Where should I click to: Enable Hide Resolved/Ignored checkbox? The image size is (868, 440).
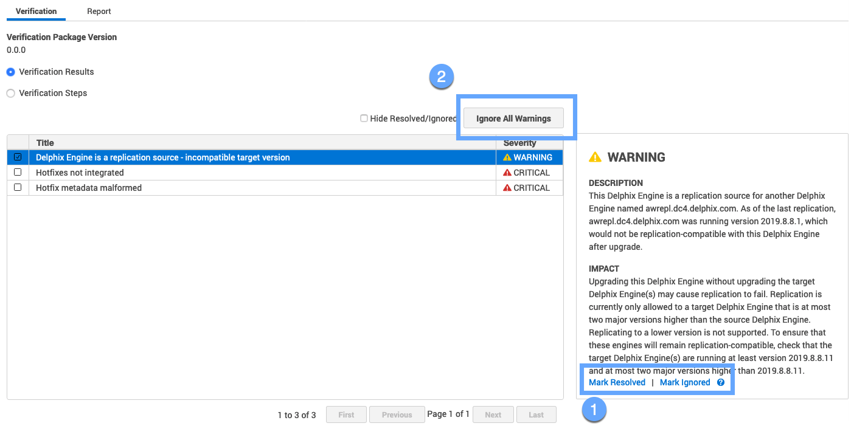364,119
